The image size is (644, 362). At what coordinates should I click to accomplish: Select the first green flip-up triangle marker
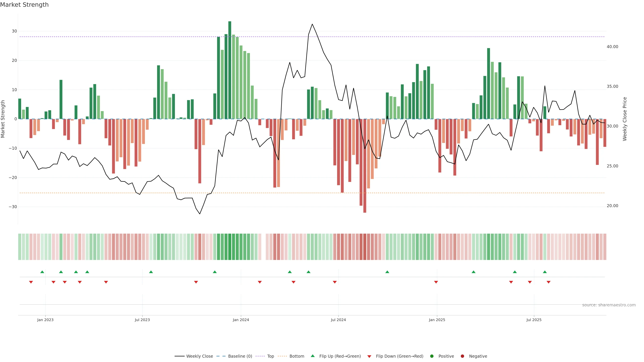42,272
